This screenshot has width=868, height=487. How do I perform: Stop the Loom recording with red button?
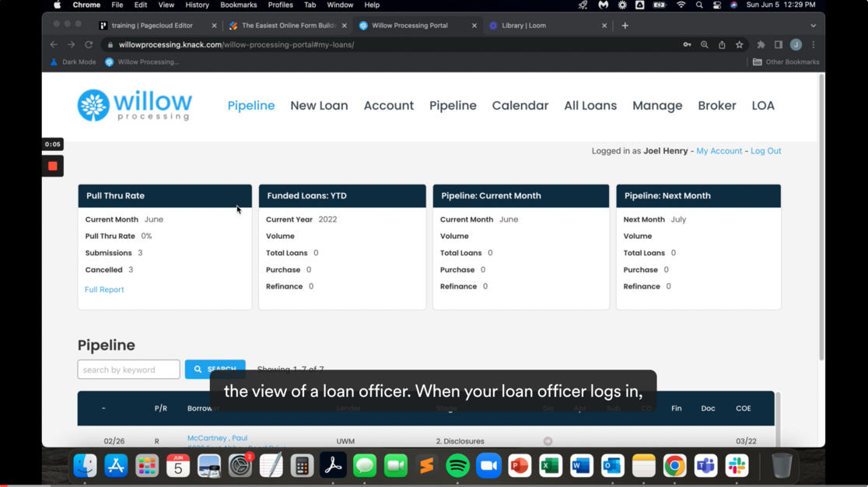(x=53, y=166)
